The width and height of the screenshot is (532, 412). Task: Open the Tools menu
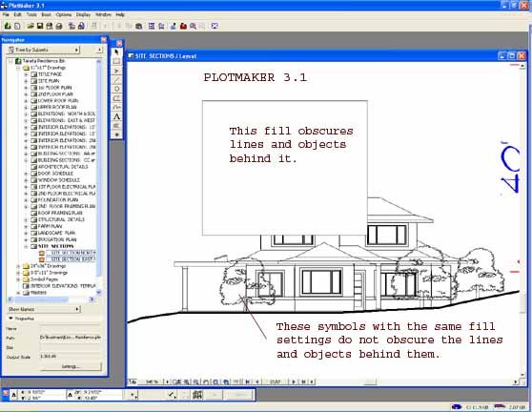(31, 14)
